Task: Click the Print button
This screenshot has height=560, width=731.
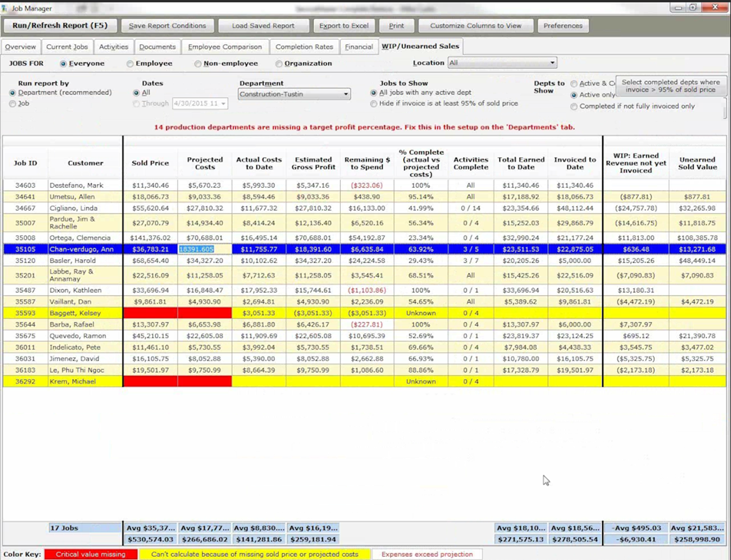Action: pos(396,25)
